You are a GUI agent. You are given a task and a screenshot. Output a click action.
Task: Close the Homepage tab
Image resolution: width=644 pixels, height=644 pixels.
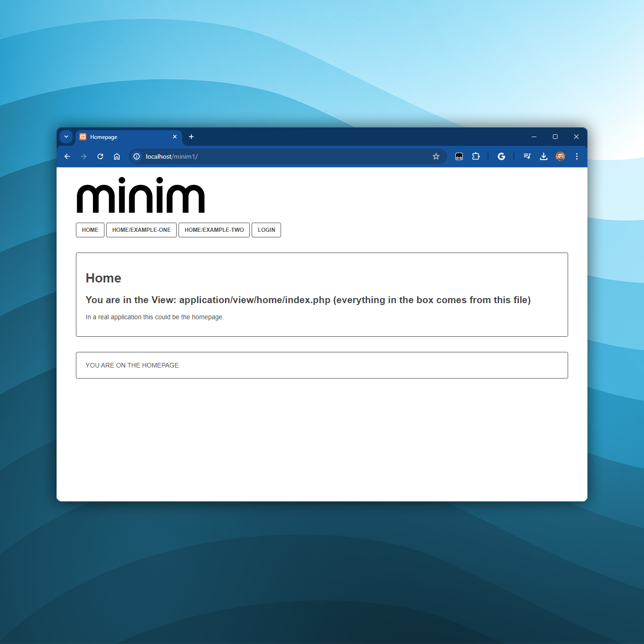[x=175, y=137]
